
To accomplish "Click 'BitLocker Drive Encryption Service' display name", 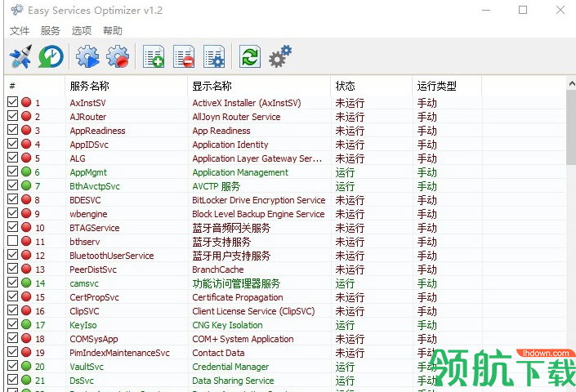I will pyautogui.click(x=259, y=200).
